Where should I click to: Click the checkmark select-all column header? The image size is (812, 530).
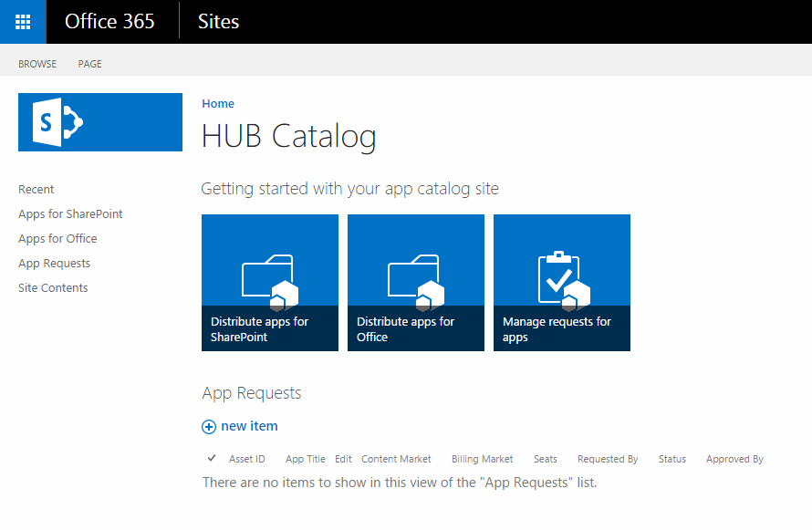click(x=212, y=458)
